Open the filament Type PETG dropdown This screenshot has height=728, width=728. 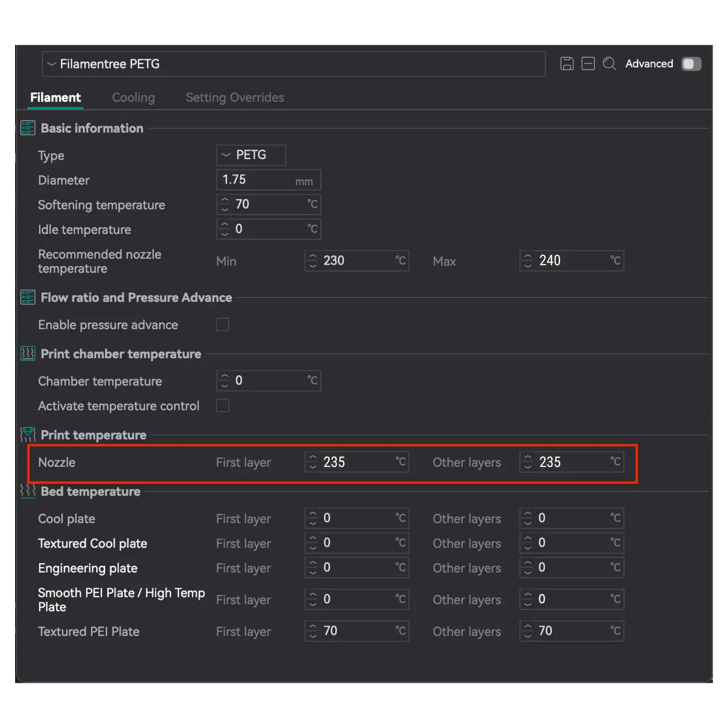pos(251,155)
